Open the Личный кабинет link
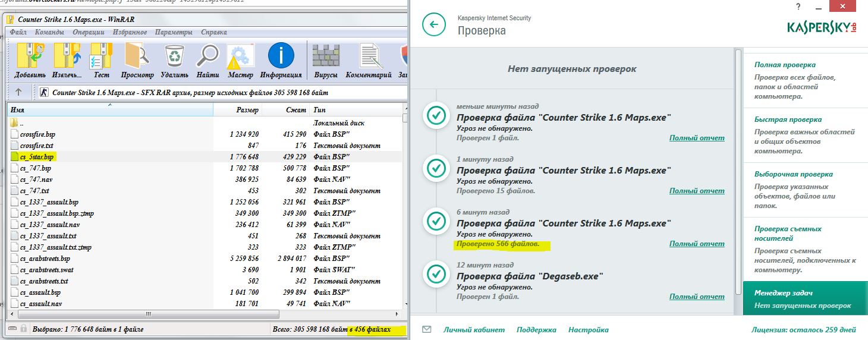The width and height of the screenshot is (868, 340). pos(474,330)
